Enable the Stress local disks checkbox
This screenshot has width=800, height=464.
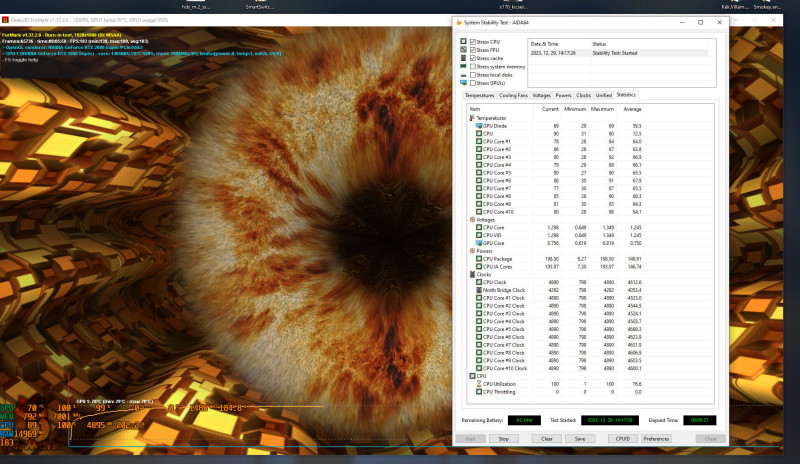click(x=473, y=75)
